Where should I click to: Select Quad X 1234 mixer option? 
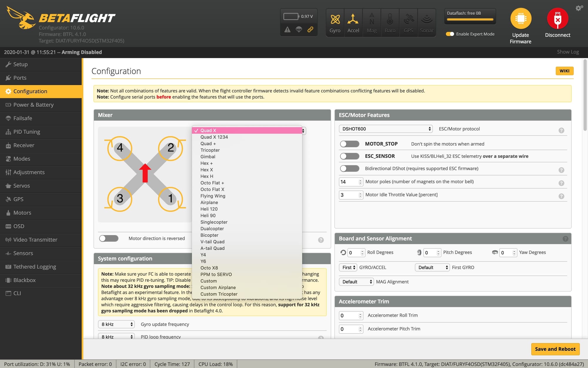click(247, 137)
